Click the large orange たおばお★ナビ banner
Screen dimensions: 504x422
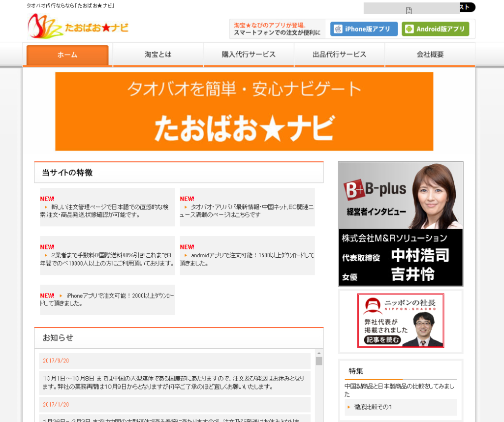coord(244,112)
